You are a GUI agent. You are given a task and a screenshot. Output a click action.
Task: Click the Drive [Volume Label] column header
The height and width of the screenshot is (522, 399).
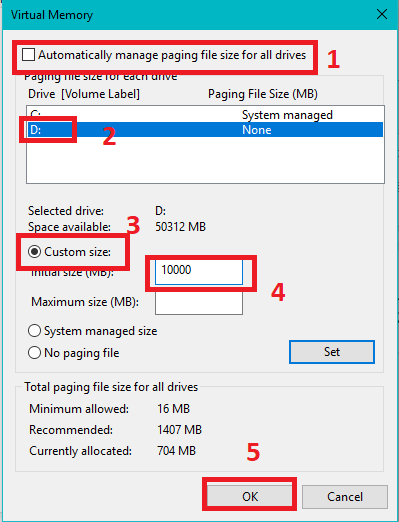(84, 94)
